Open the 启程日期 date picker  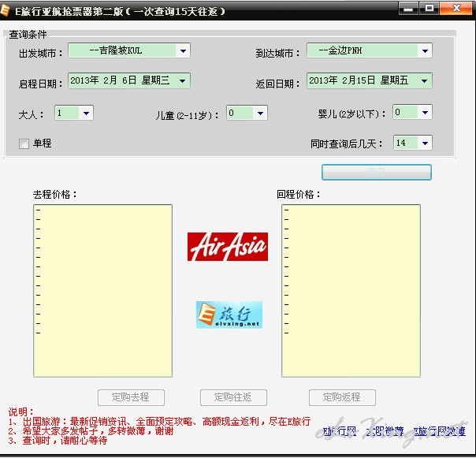pyautogui.click(x=129, y=80)
